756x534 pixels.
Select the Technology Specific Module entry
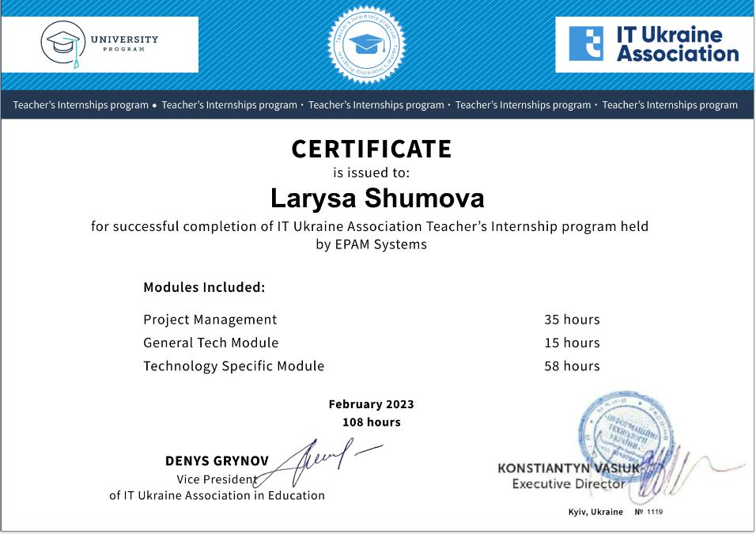point(234,365)
